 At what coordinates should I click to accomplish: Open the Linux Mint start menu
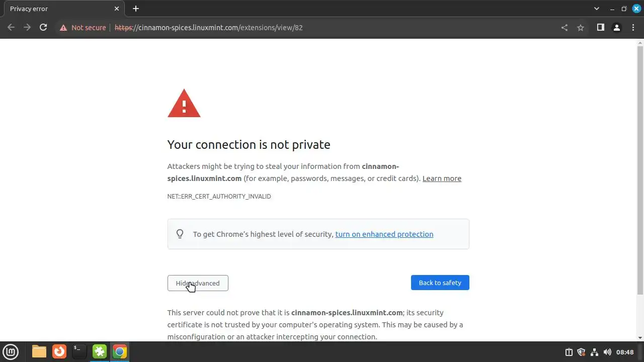11,351
